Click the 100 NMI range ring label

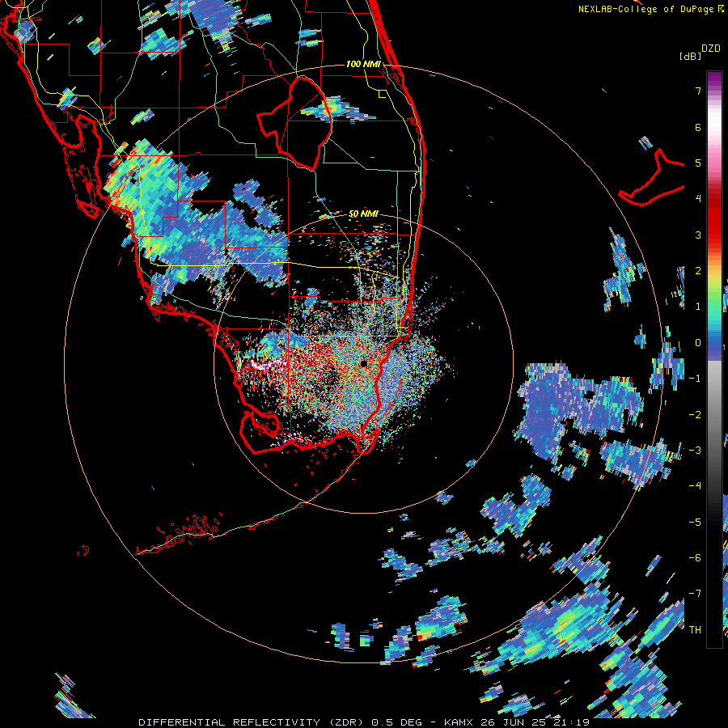tap(363, 64)
